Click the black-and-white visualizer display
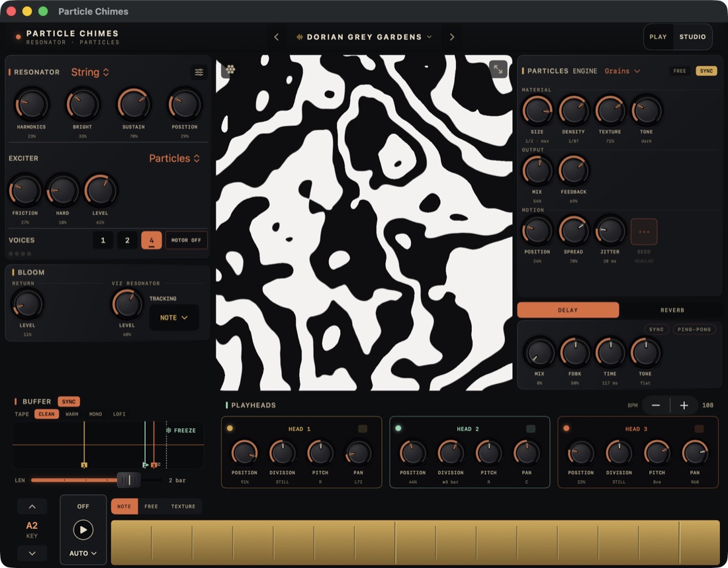The height and width of the screenshot is (568, 728). click(x=364, y=223)
